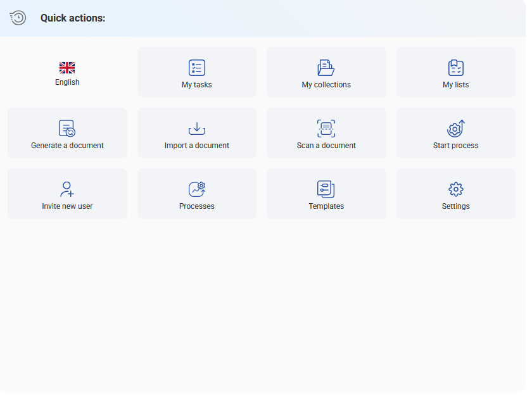Click the Quick actions history clock icon

pyautogui.click(x=18, y=18)
